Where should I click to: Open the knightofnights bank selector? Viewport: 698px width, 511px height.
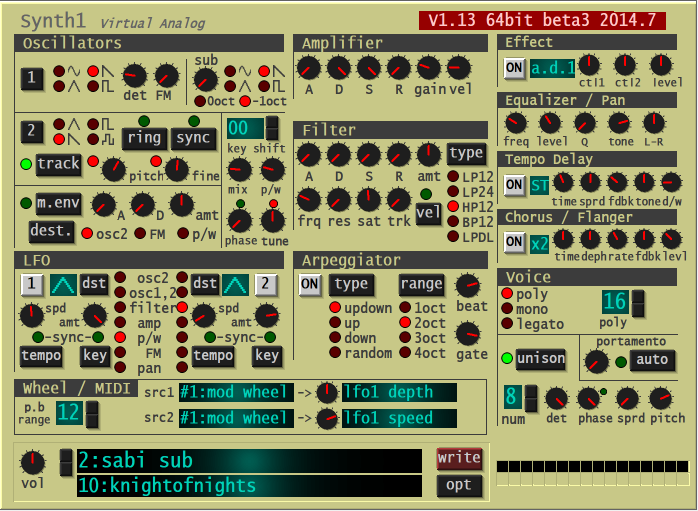[x=249, y=486]
